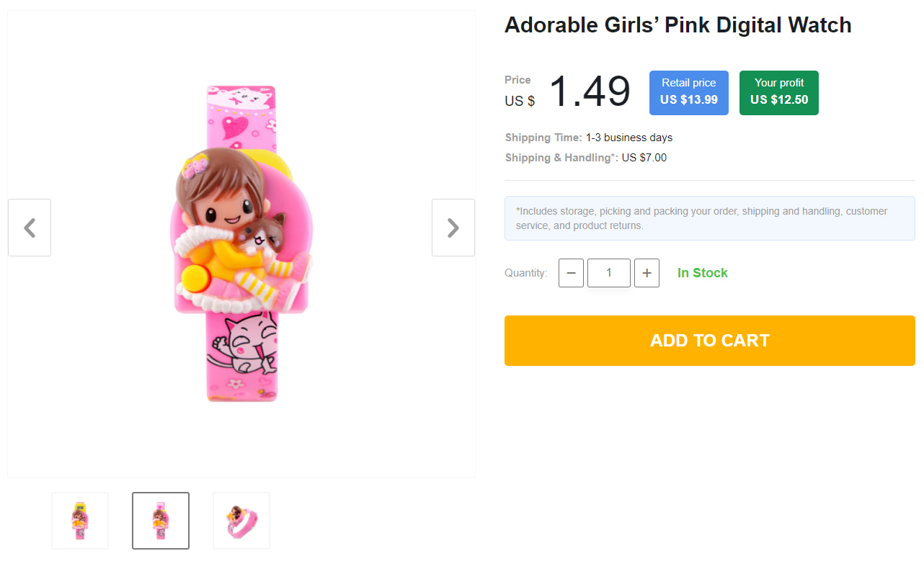
Task: Select the third angled watch thumbnail
Action: [241, 520]
